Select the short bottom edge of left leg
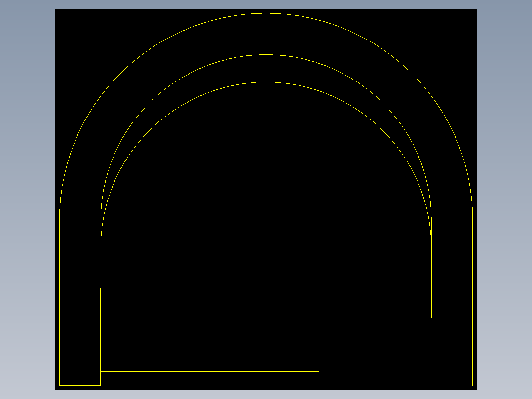The width and height of the screenshot is (532, 399). coord(80,385)
